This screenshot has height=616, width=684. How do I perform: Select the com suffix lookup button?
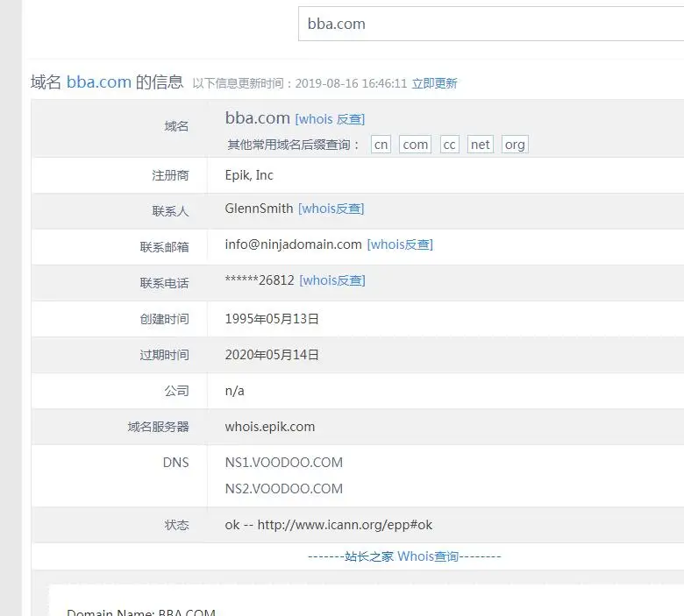point(415,145)
